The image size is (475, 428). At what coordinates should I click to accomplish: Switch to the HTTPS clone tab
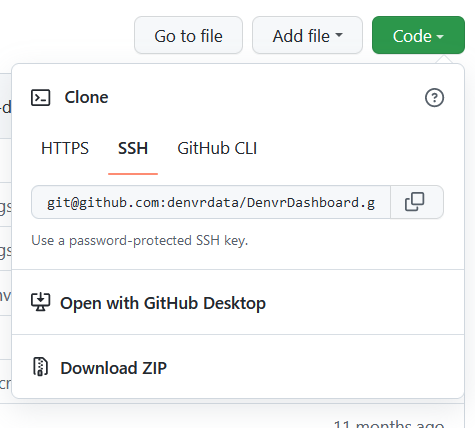[65, 148]
